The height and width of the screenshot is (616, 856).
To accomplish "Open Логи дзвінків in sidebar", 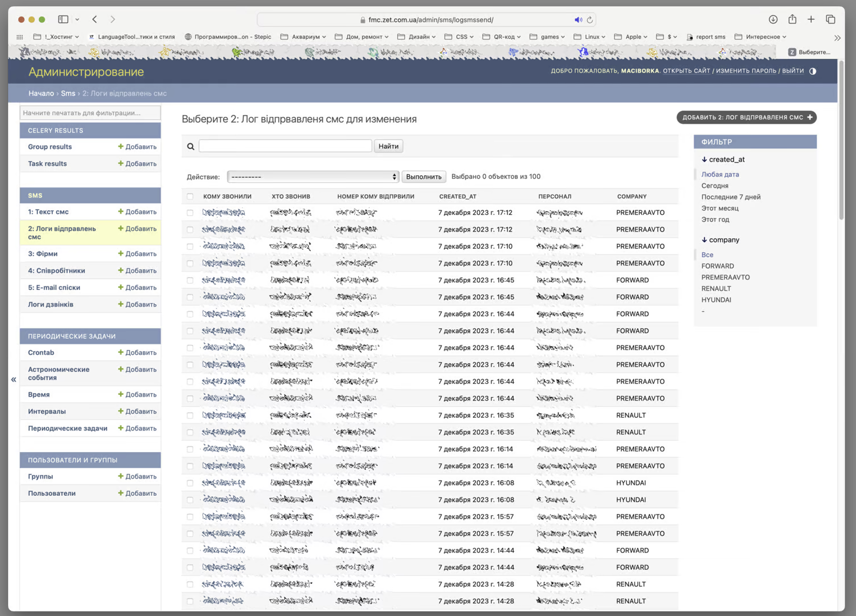I will 50,304.
